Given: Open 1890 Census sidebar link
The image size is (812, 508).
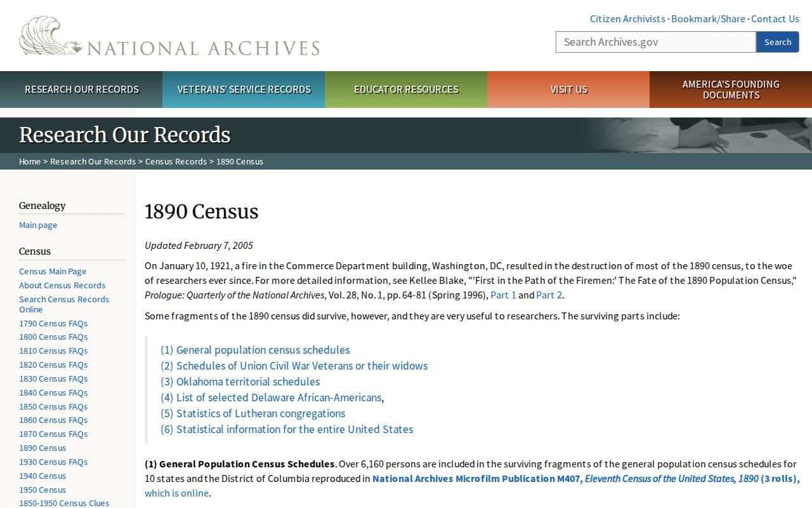Looking at the screenshot, I should [x=43, y=448].
